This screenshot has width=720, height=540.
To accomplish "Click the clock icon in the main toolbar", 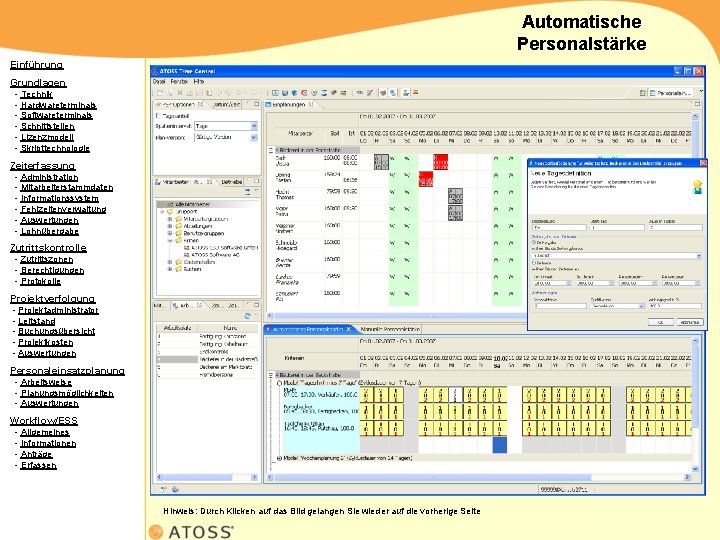I will (x=314, y=93).
